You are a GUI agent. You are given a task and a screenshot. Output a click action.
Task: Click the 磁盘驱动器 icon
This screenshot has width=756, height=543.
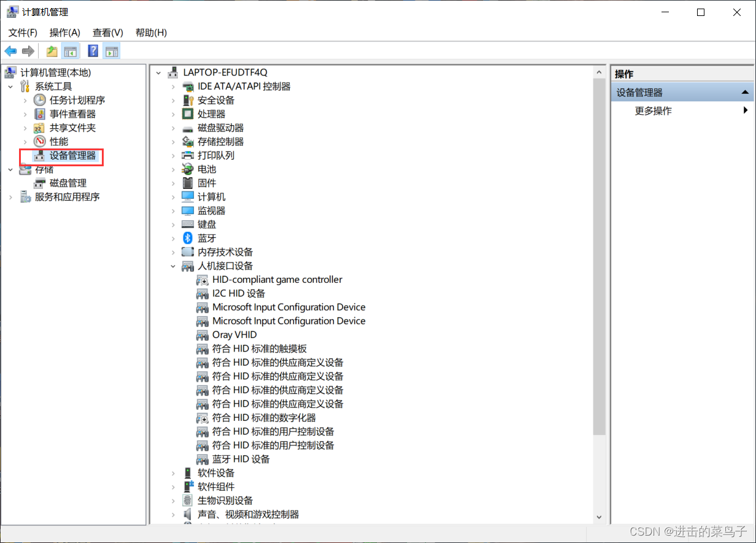[x=188, y=128]
